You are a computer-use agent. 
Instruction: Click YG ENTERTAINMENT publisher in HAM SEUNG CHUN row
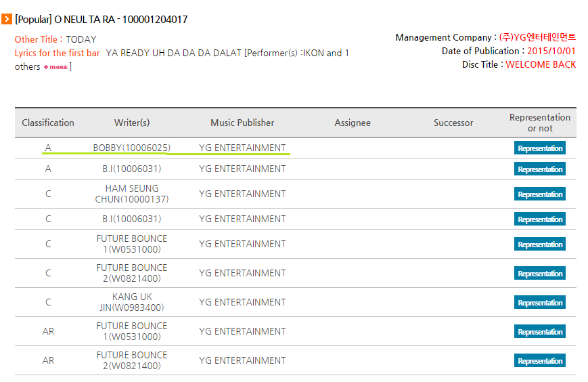(x=242, y=194)
